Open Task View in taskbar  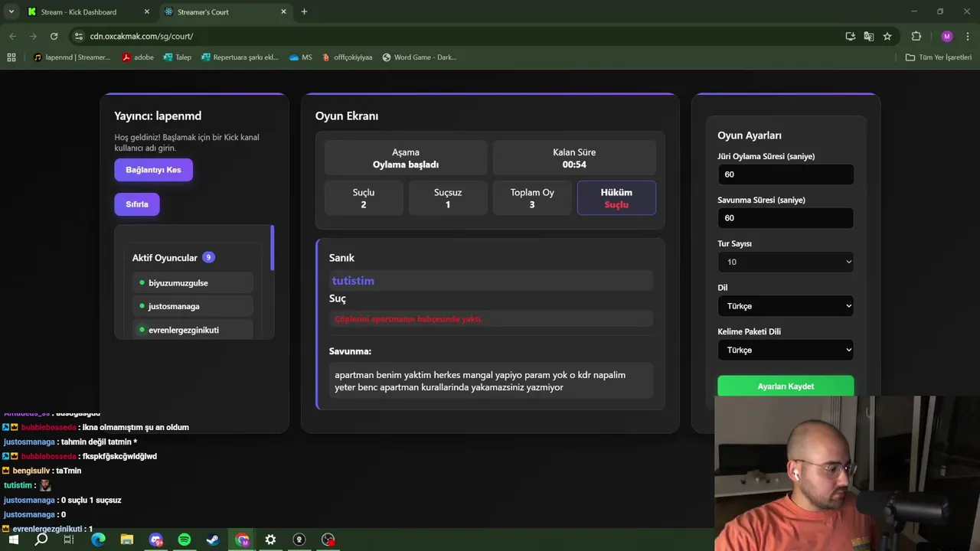(x=69, y=540)
